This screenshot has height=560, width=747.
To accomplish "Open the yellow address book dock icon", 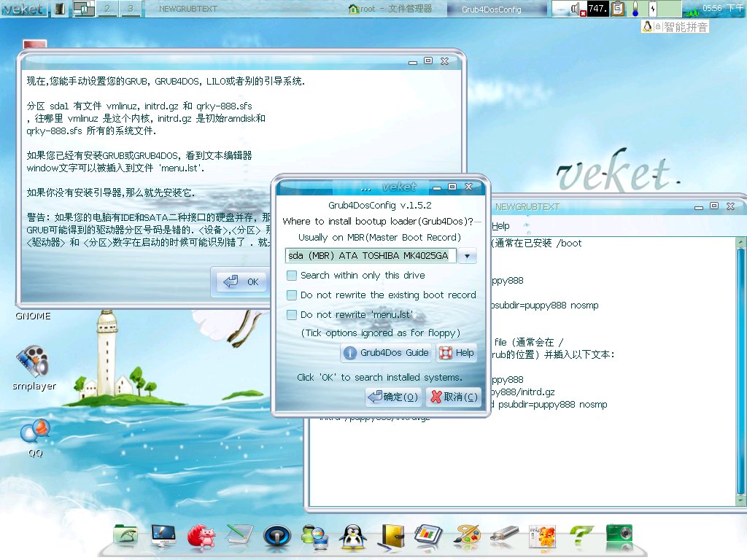I will 392,536.
